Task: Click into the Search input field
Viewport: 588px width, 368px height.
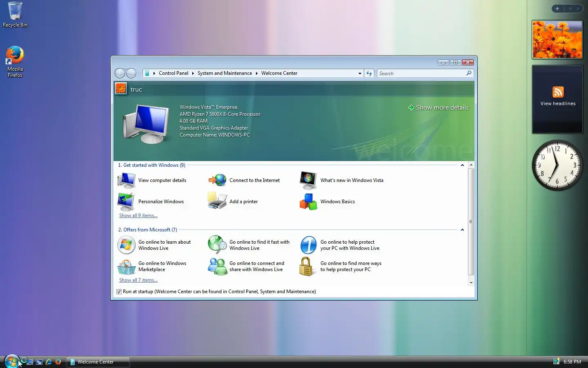Action: coord(421,73)
